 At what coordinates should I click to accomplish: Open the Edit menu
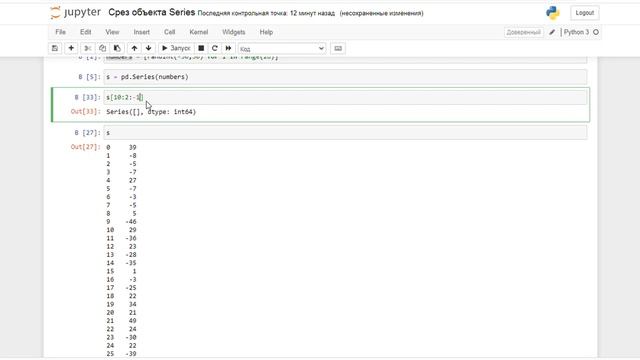click(85, 32)
